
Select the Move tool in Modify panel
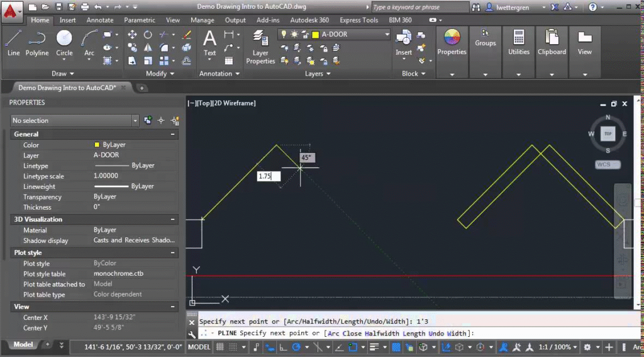click(x=132, y=35)
